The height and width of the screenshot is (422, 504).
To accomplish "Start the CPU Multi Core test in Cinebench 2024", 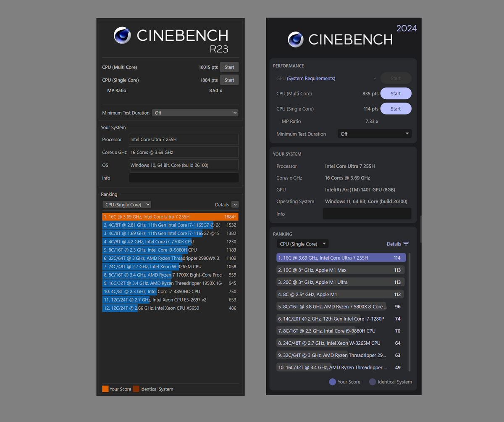I will pyautogui.click(x=396, y=94).
